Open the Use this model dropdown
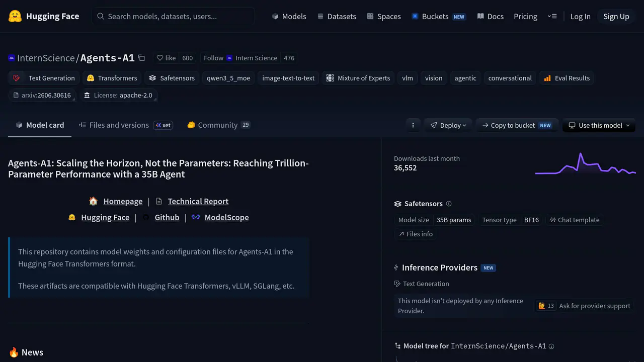Viewport: 644px width, 362px height. 599,125
